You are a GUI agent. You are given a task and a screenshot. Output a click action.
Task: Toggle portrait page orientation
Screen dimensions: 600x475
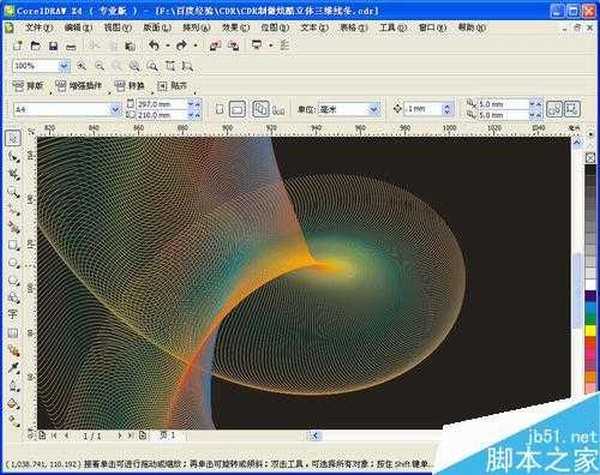pos(221,108)
